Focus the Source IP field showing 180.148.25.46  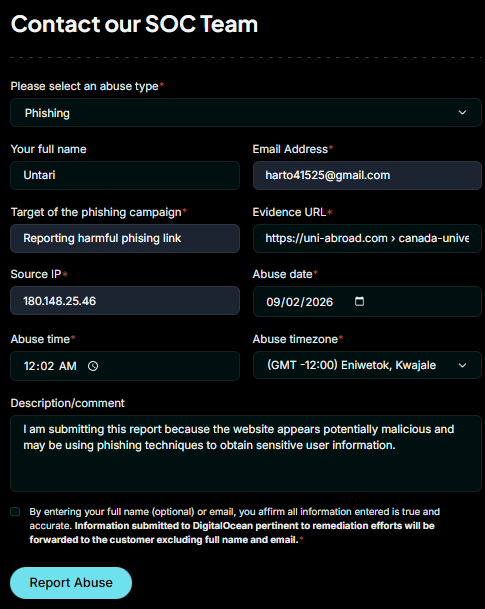(125, 301)
